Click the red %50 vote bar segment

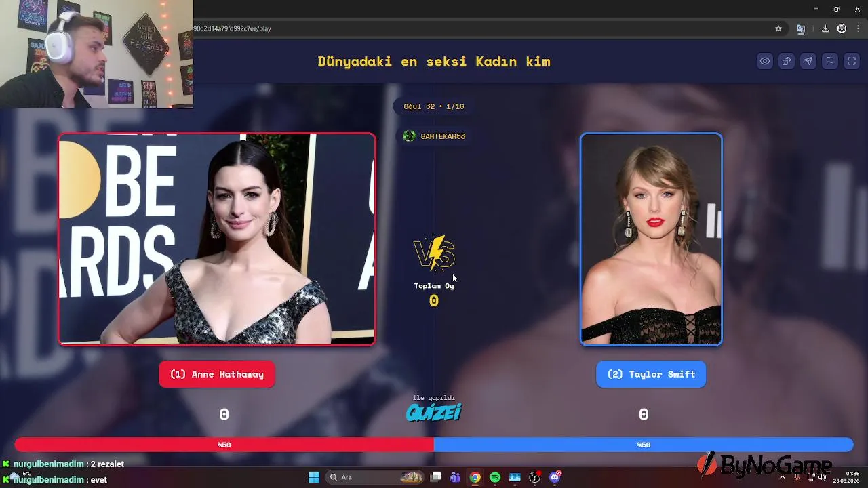[224, 445]
